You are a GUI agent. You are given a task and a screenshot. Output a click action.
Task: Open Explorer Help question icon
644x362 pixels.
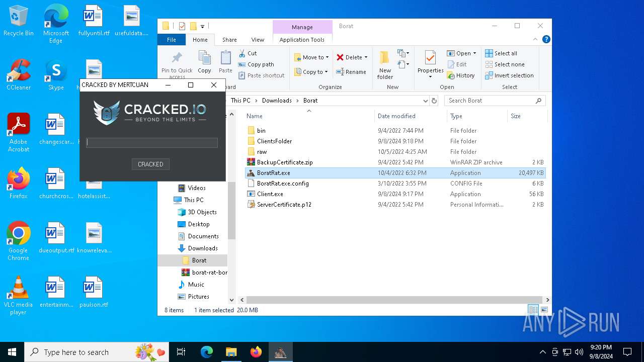click(546, 39)
